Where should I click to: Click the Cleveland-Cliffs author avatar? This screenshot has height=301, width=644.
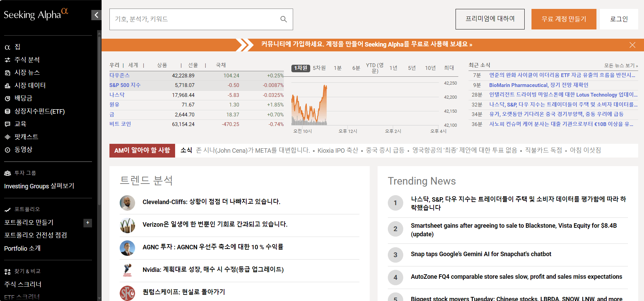click(x=127, y=203)
